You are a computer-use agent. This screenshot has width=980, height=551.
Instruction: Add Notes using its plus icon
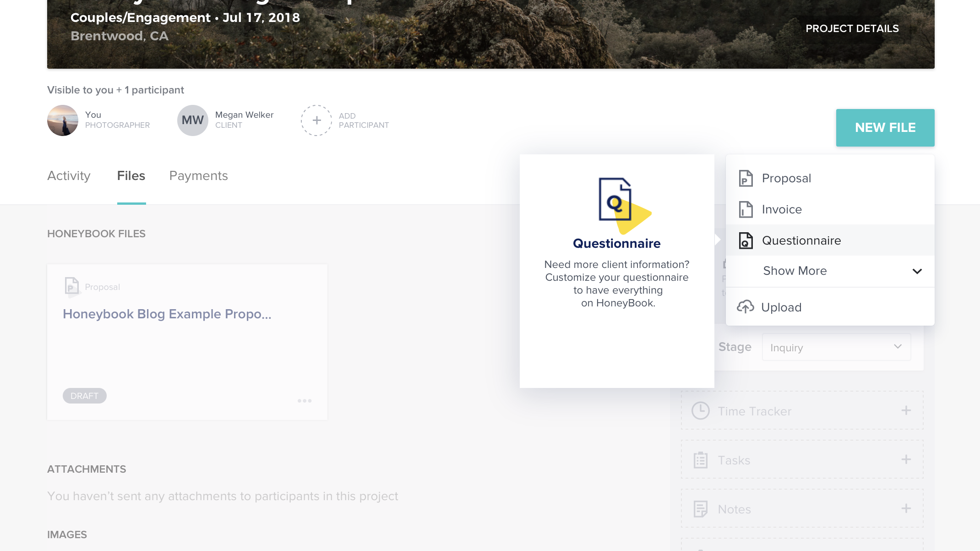coord(906,508)
